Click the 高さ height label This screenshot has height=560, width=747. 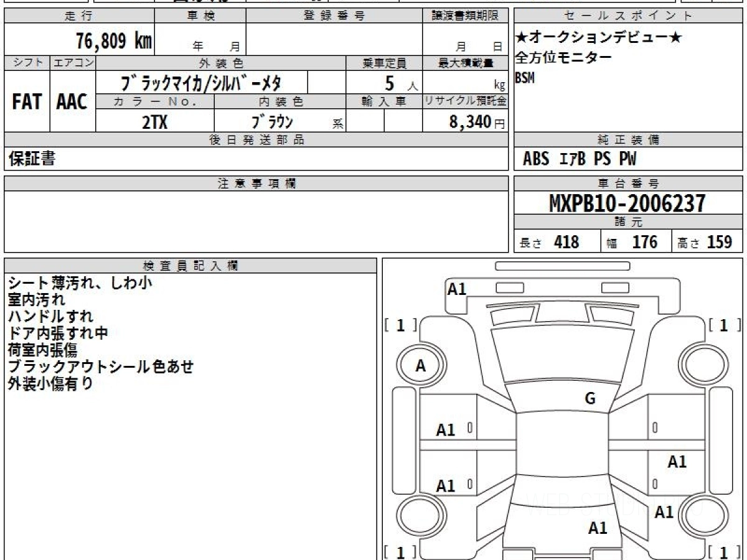[688, 243]
